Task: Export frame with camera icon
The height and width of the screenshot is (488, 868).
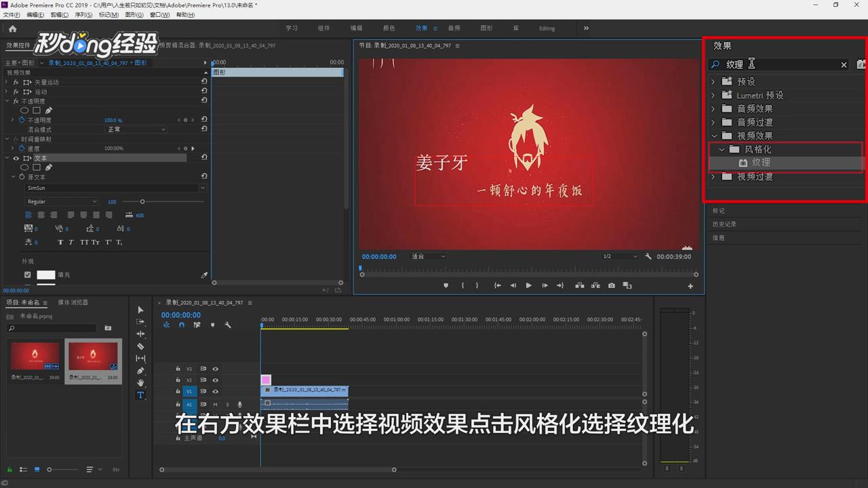Action: [x=612, y=285]
